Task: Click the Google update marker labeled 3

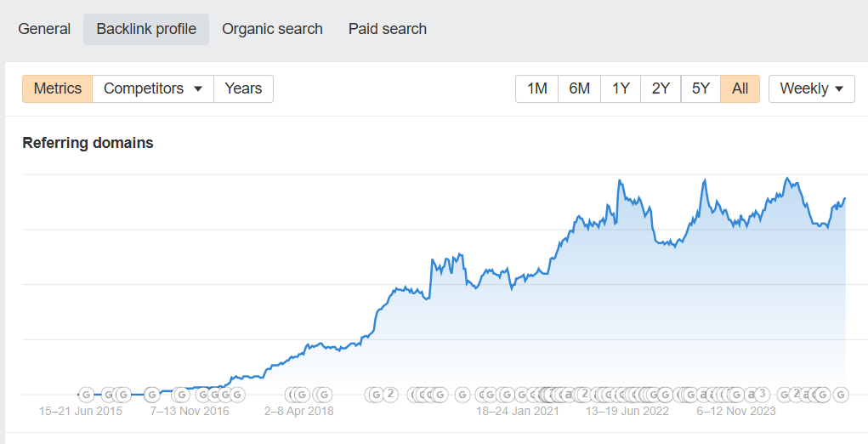Action: coord(763,394)
